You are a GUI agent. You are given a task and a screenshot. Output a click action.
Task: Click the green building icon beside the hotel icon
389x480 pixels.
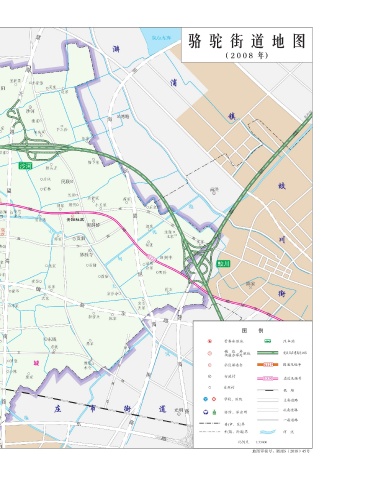coord(214,412)
